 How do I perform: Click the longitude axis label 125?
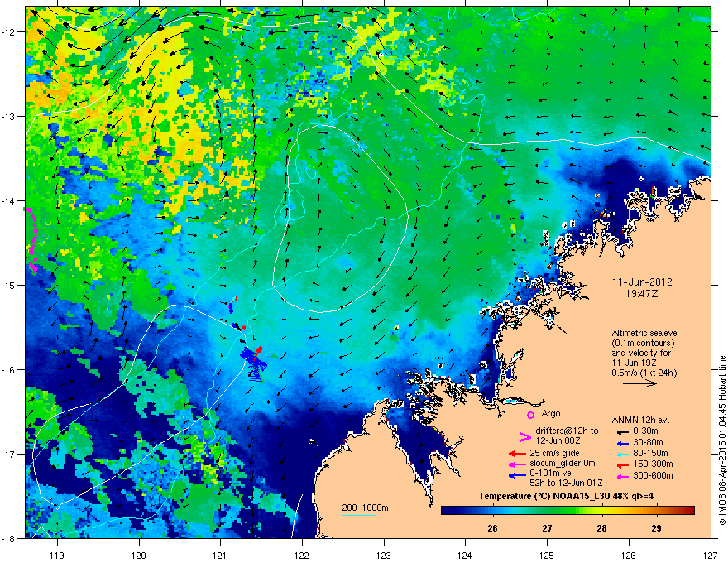point(547,556)
